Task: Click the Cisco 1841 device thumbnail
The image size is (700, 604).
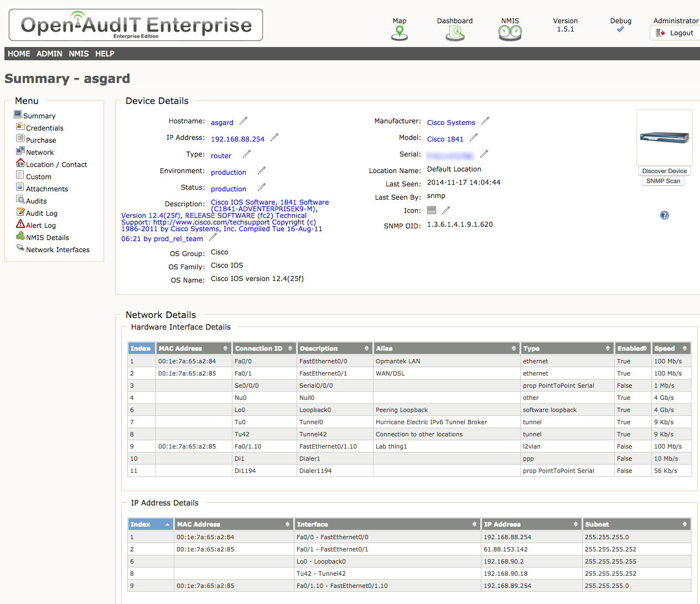Action: [664, 137]
